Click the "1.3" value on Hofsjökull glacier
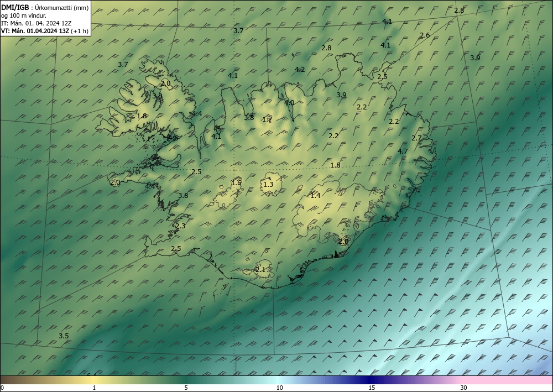 click(x=268, y=184)
